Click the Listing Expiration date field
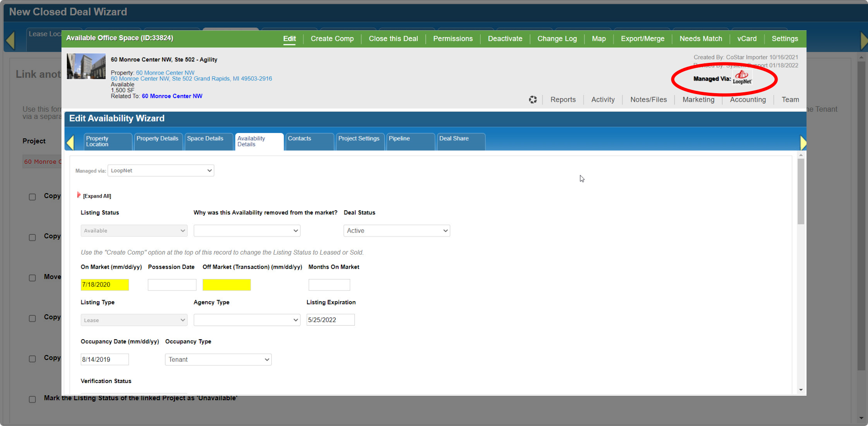 [x=330, y=320]
